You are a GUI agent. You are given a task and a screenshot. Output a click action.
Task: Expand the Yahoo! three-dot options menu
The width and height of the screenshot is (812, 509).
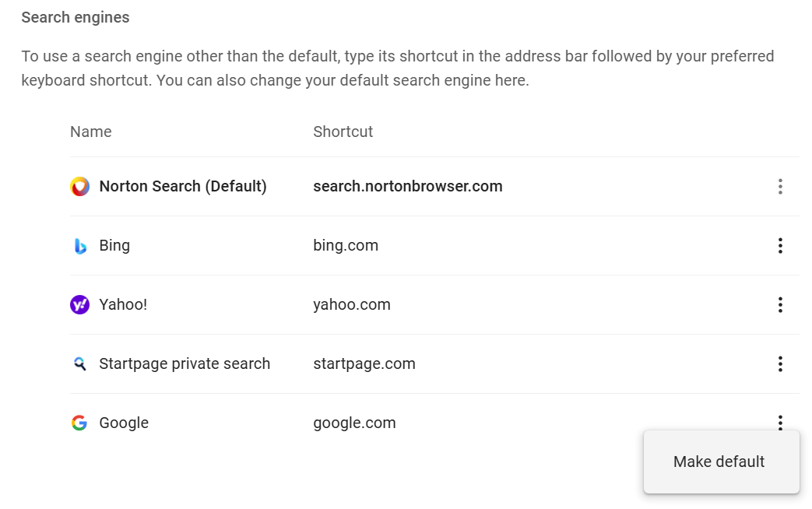780,305
